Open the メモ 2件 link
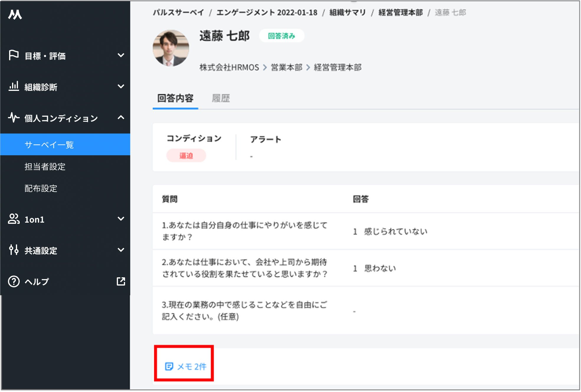581x392 pixels. pyautogui.click(x=191, y=366)
